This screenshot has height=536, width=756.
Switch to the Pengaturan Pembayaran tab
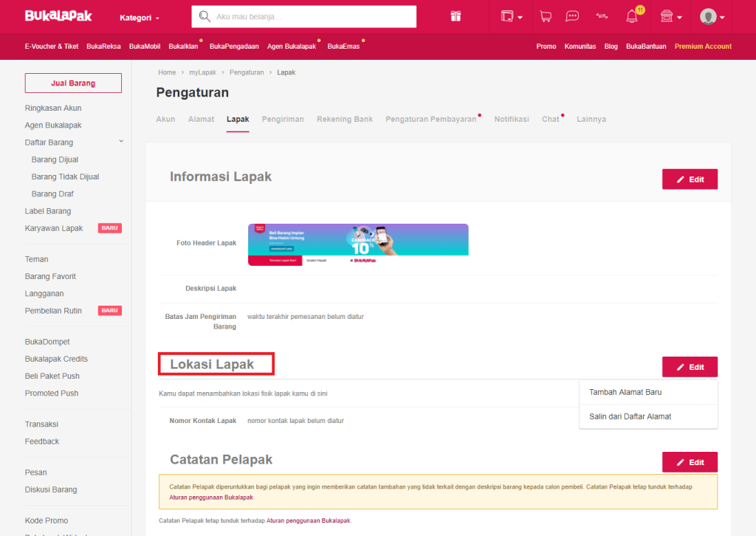(431, 119)
